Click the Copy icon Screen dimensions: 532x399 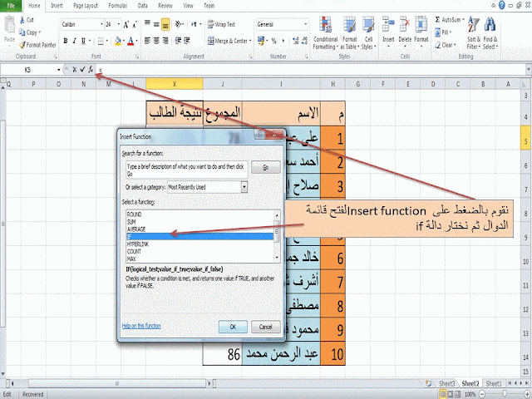pos(22,32)
